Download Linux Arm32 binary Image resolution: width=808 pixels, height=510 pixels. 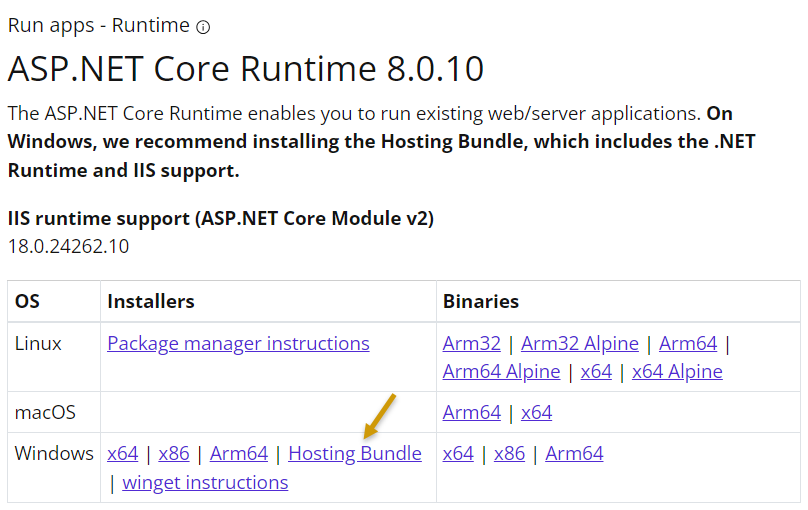(x=472, y=344)
